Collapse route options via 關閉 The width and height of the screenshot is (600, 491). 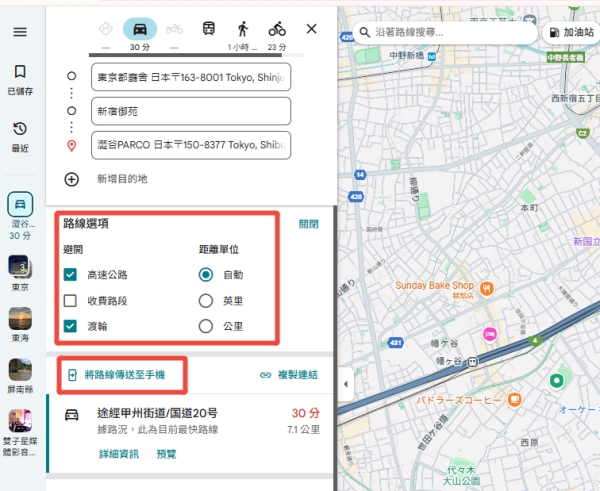point(309,224)
